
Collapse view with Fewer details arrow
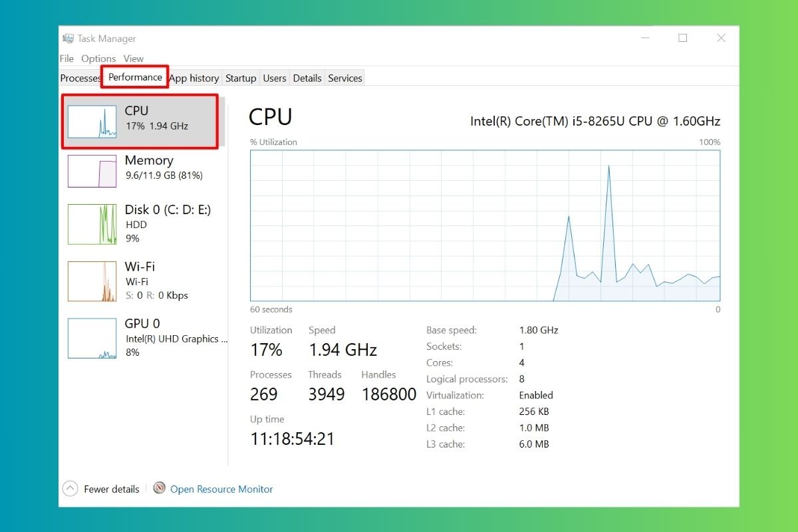pos(70,489)
